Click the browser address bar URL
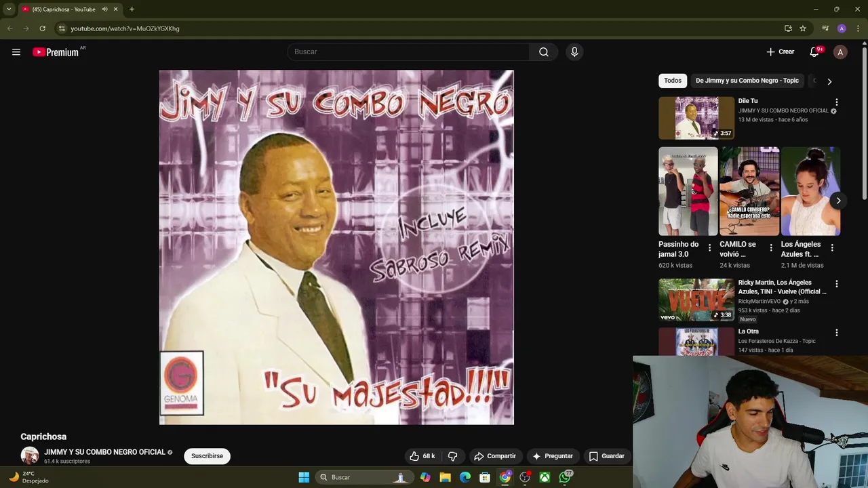The image size is (868, 488). click(x=125, y=28)
